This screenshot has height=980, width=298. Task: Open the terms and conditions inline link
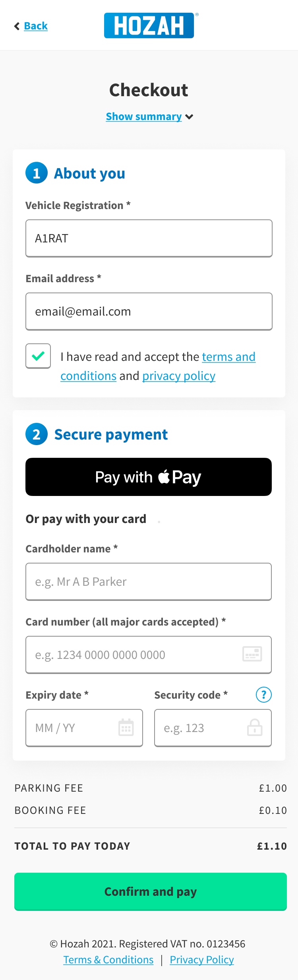coord(228,357)
